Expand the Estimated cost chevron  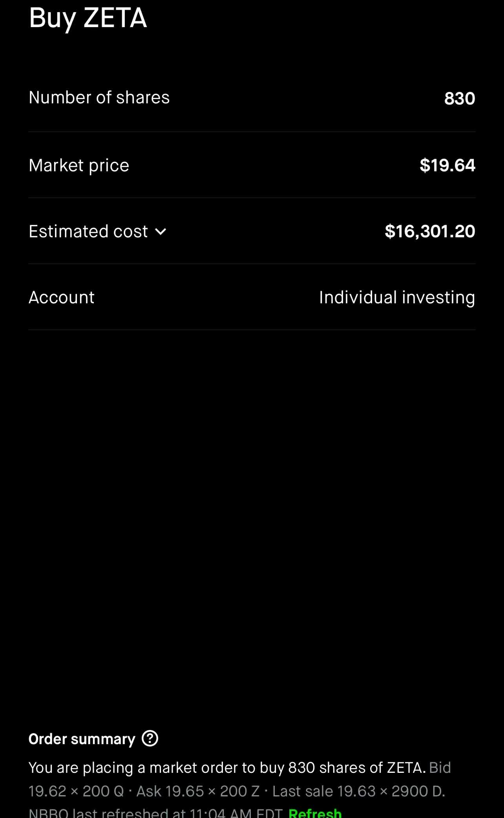click(161, 232)
